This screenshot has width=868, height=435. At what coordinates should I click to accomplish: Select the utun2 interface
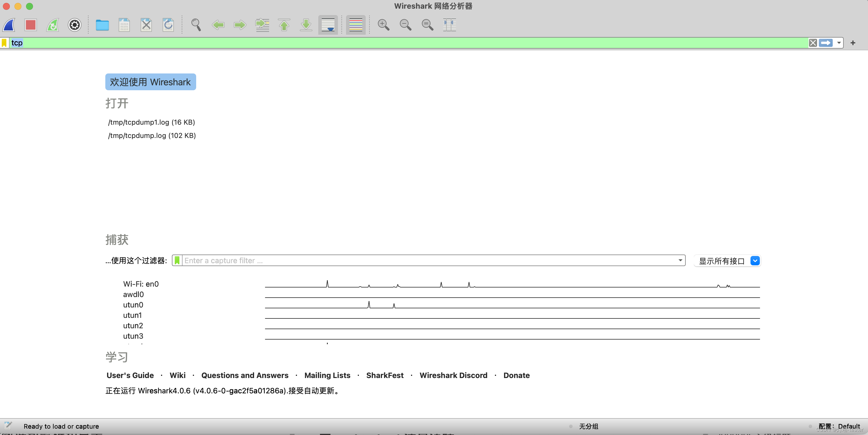133,326
